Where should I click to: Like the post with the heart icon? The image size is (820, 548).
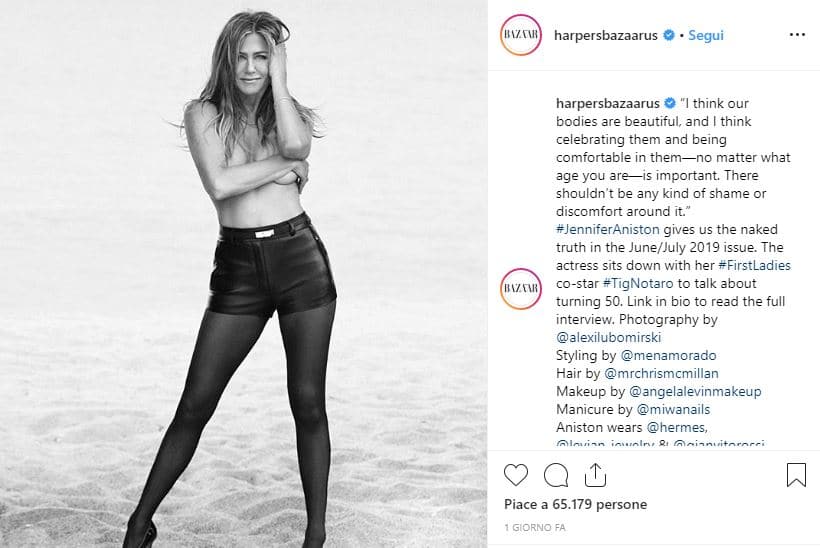(x=516, y=475)
